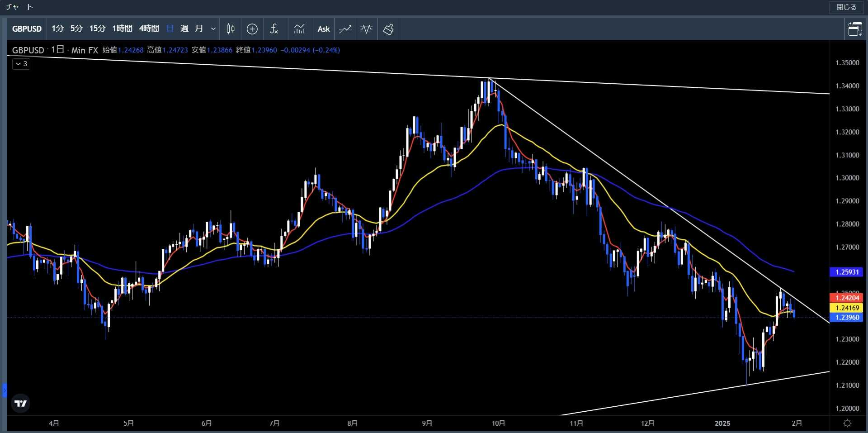Click the 2月 time axis label
Viewport: 868px width, 433px height.
coord(797,423)
